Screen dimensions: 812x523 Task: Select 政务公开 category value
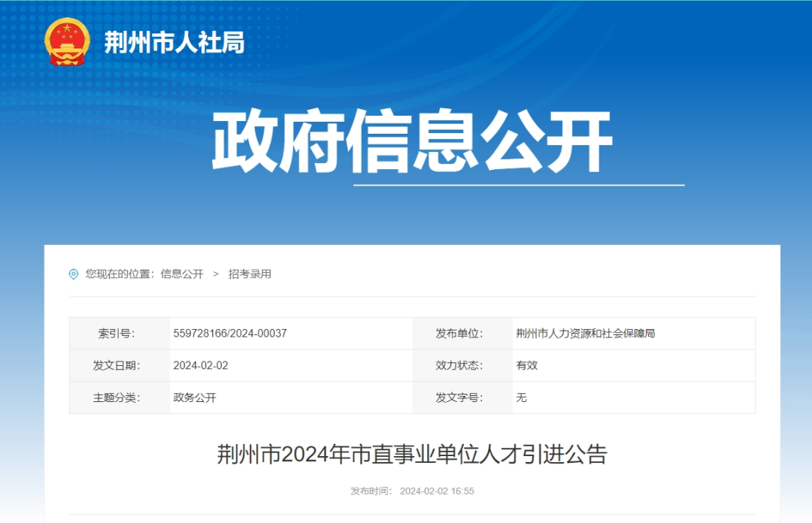pyautogui.click(x=195, y=398)
